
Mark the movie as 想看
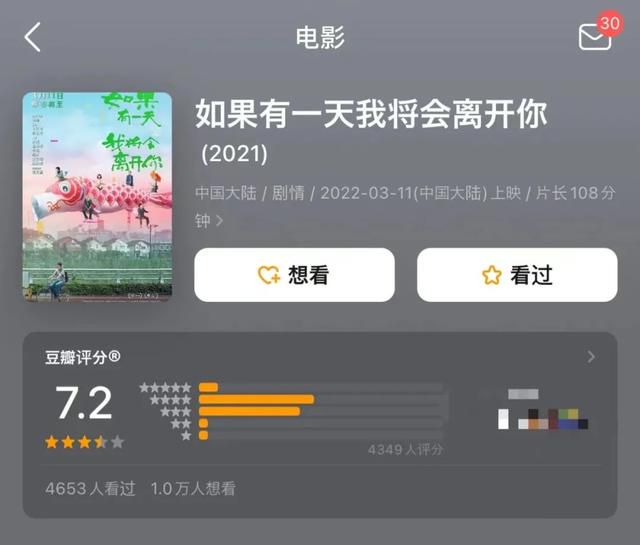point(294,275)
